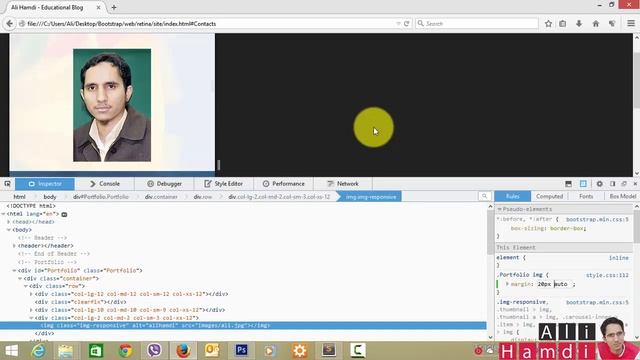
Task: Collapse the div class="container" node
Action: (x=20, y=278)
